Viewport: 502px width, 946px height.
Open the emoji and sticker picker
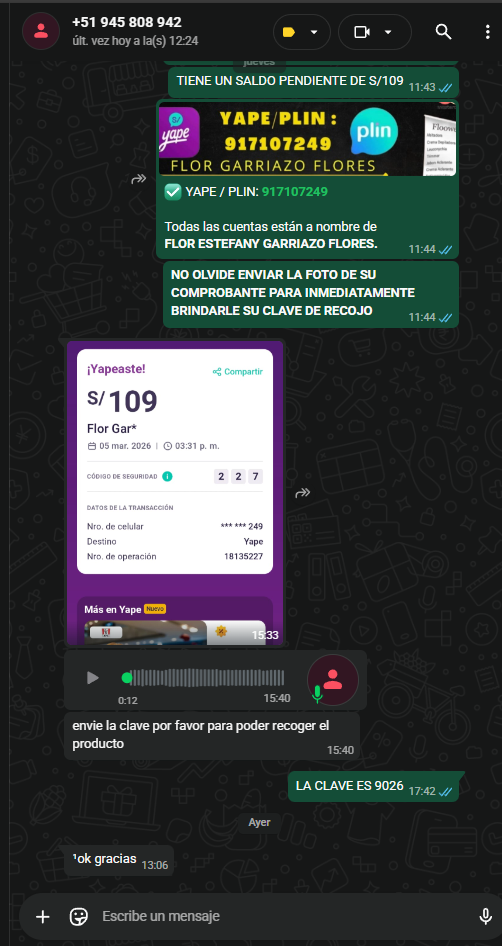(78, 917)
